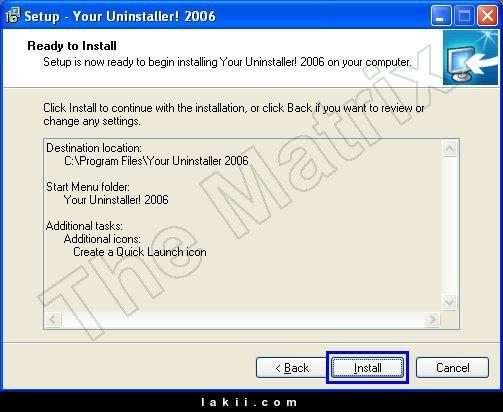Click the summary box scroll up arrow

449,148
